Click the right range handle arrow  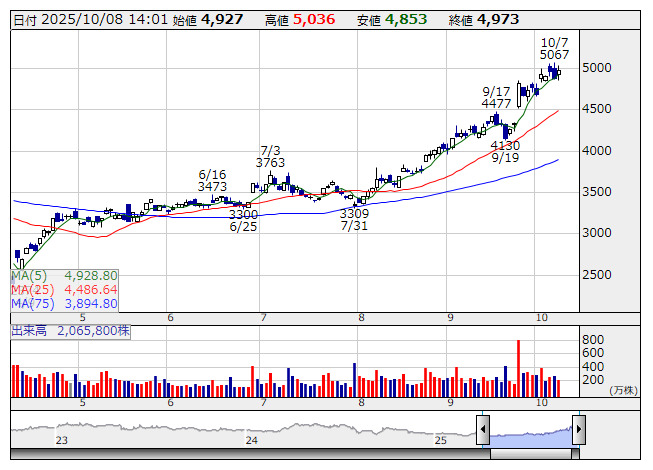[x=579, y=430]
